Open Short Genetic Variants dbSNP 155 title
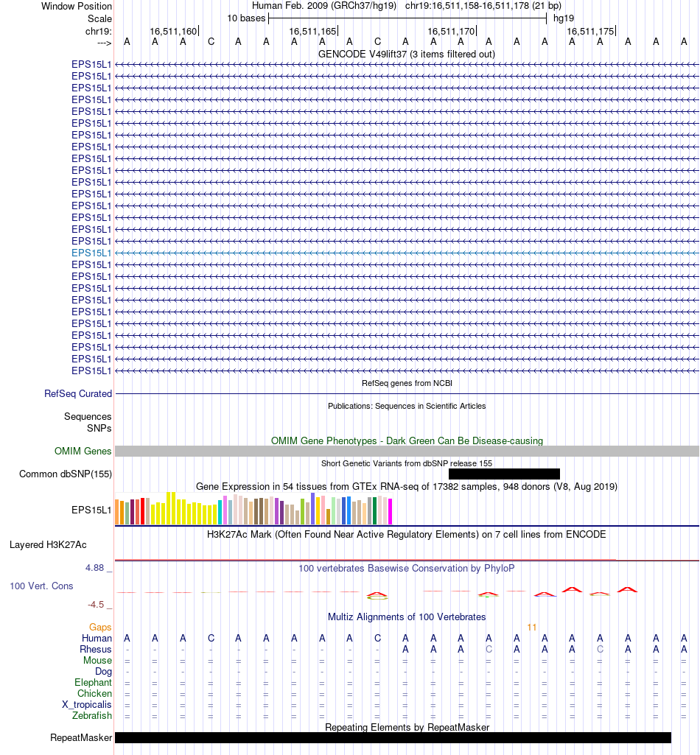 (407, 463)
